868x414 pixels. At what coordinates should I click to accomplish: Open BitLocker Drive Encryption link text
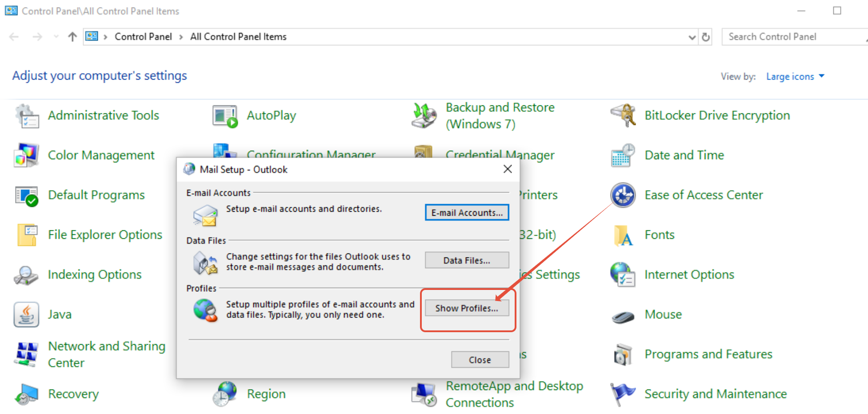click(x=717, y=116)
